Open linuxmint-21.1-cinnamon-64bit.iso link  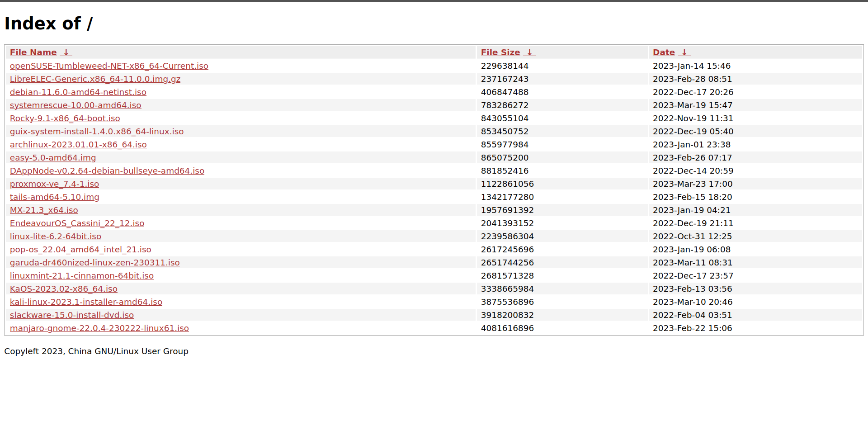tap(82, 276)
